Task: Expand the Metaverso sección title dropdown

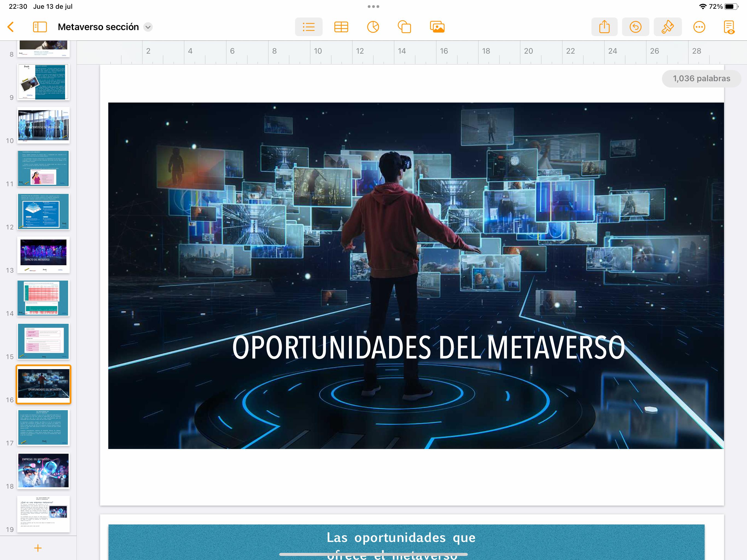Action: 148,27
